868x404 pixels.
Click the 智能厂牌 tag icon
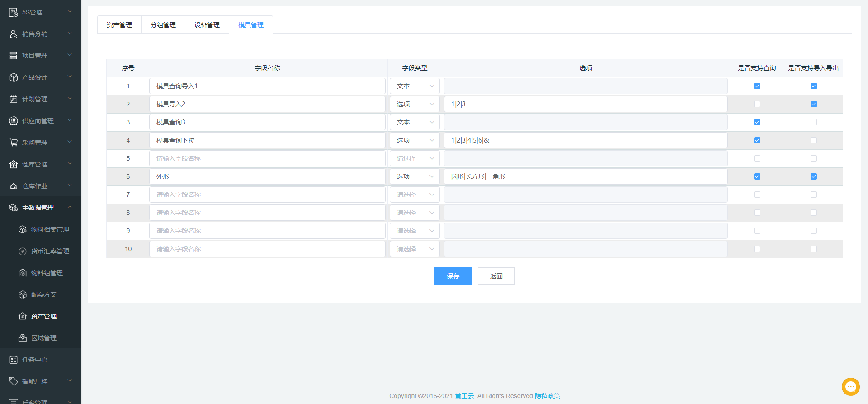pos(14,381)
